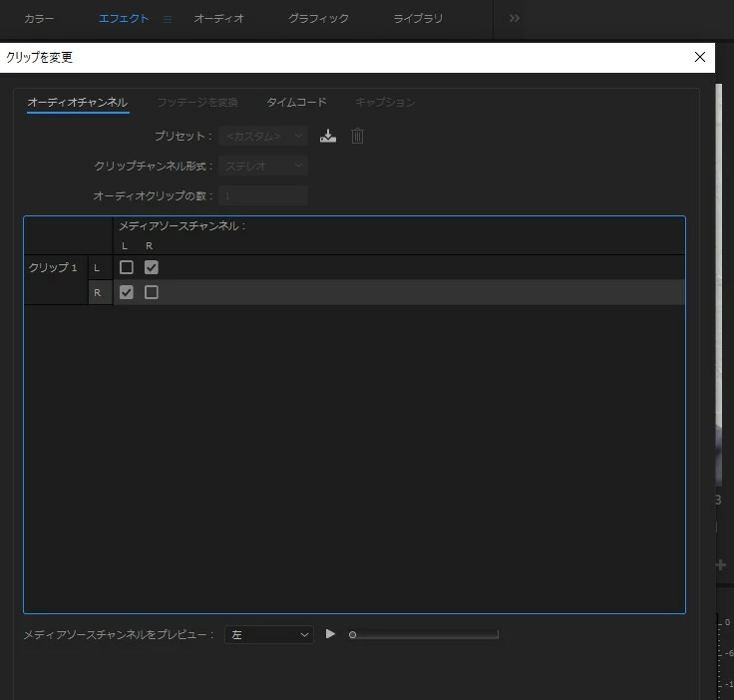Open the エフェクト workspace

point(124,19)
